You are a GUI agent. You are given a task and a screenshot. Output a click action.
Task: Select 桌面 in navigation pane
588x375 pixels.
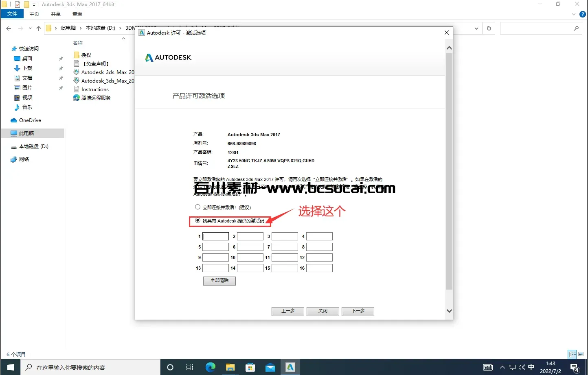(x=27, y=58)
